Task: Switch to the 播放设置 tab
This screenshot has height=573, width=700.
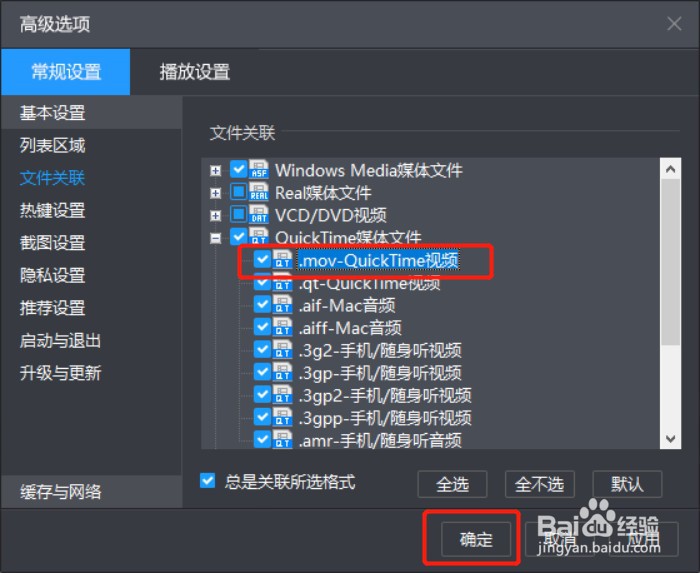Action: coord(195,72)
